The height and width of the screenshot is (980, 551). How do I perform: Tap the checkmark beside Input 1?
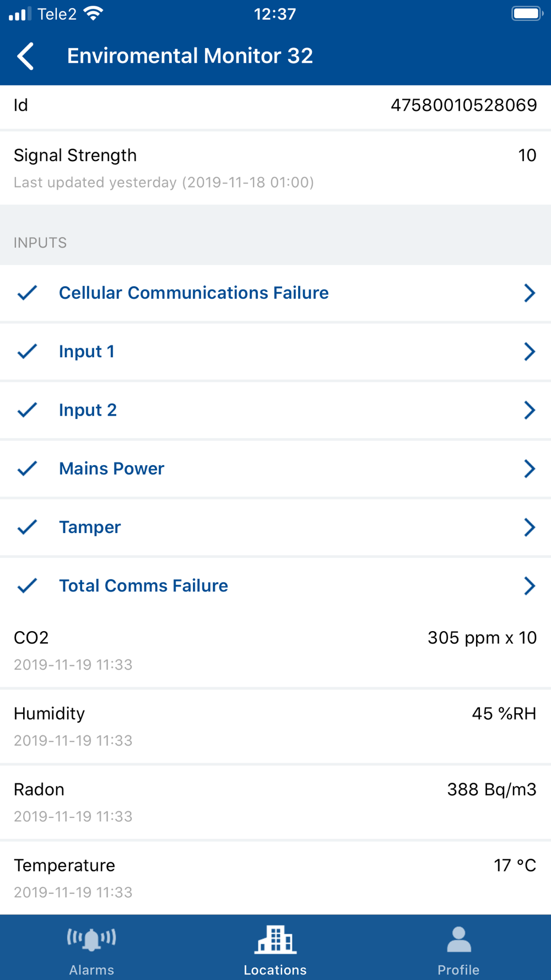[x=27, y=351]
